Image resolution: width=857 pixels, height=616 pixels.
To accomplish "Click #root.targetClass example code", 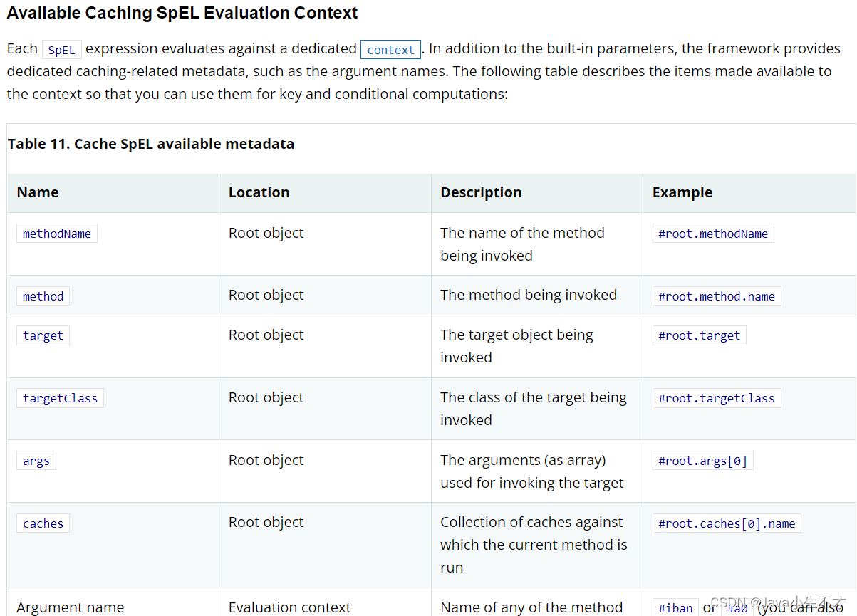I will (717, 398).
